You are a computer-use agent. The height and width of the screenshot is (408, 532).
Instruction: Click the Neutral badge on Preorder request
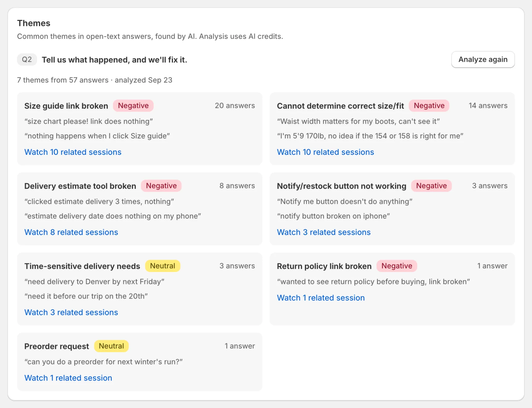click(x=111, y=346)
